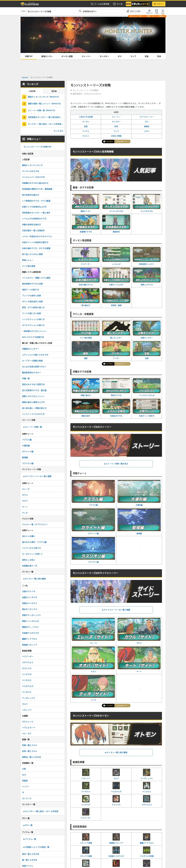Image resolution: width=186 pixels, height=868 pixels.
Task: Click the ポイ活 coin icon in the top bar
Action: [x=114, y=4]
